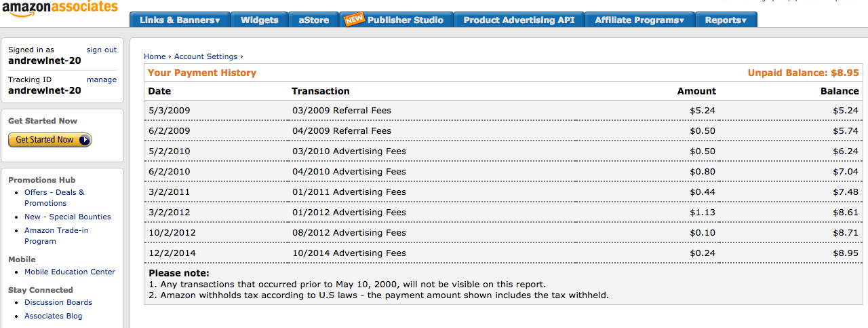Open the aStore tab
The height and width of the screenshot is (328, 868).
(x=314, y=20)
